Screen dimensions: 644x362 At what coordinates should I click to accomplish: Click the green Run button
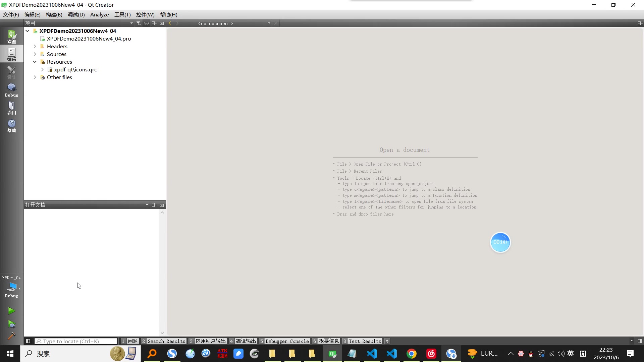pos(11,311)
